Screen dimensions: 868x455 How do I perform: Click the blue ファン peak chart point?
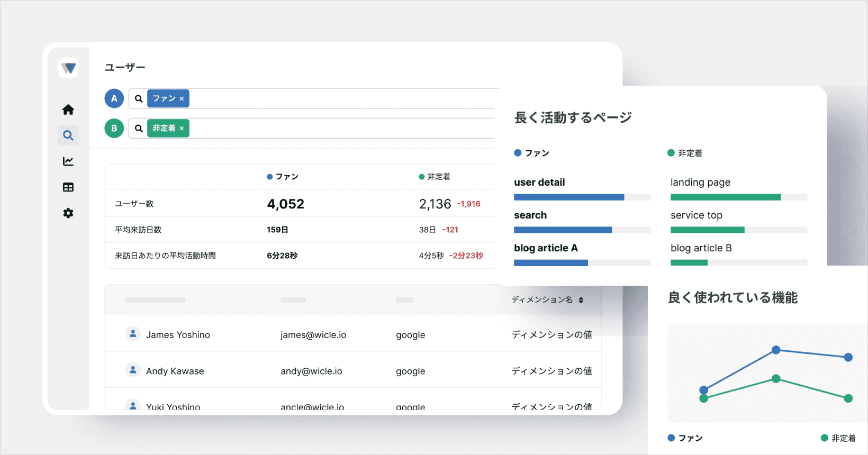pyautogui.click(x=776, y=350)
